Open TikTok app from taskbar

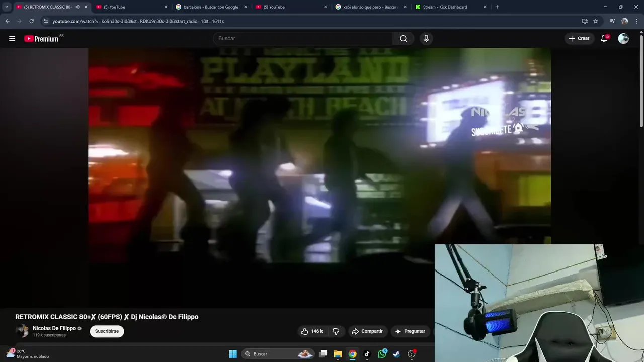[367, 354]
